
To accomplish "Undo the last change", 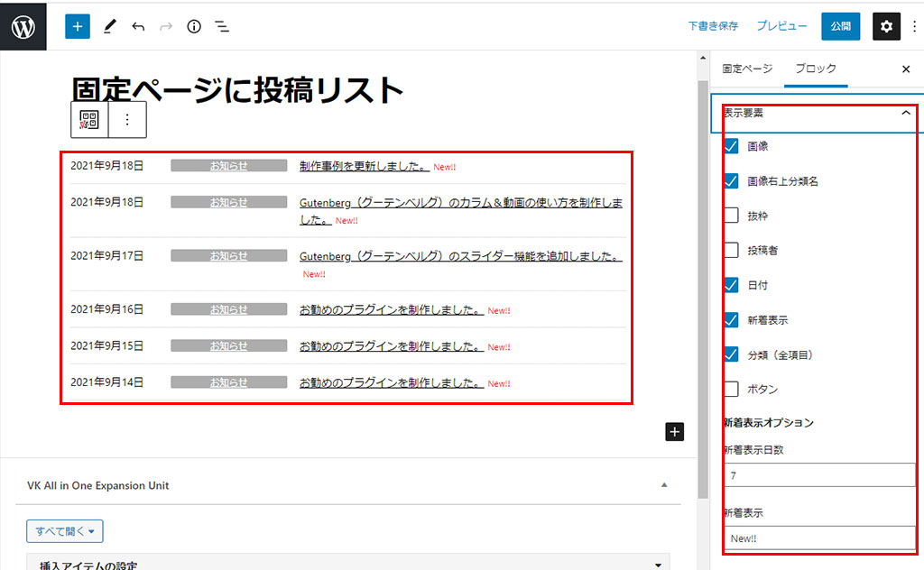I will click(138, 26).
